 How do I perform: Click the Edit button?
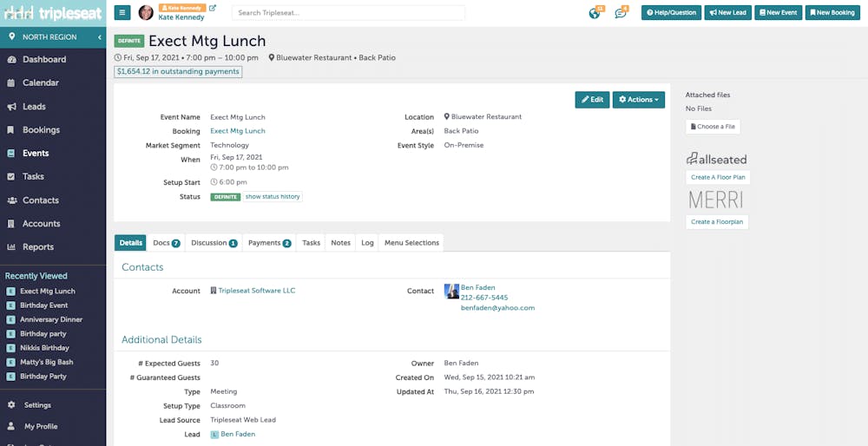[592, 100]
